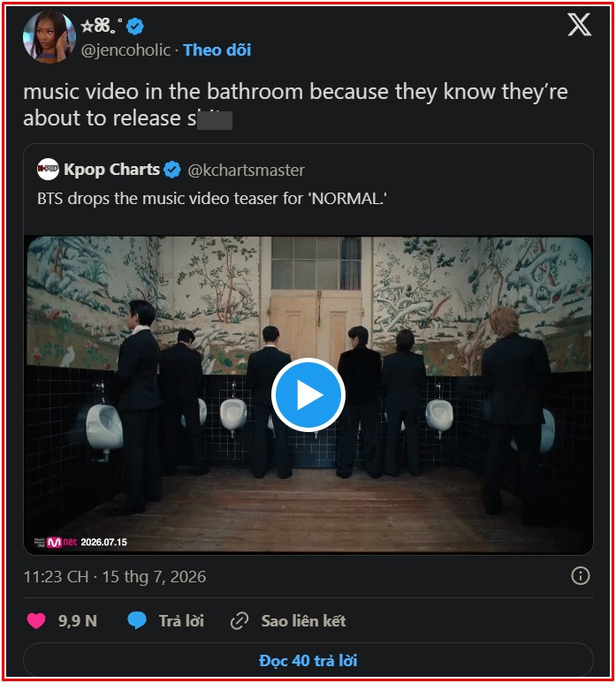Click the copy link chain icon

[240, 621]
